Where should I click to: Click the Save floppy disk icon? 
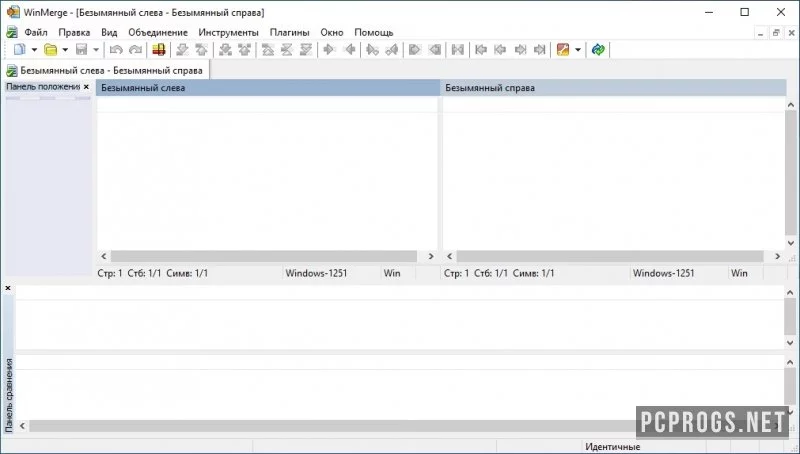[x=82, y=49]
